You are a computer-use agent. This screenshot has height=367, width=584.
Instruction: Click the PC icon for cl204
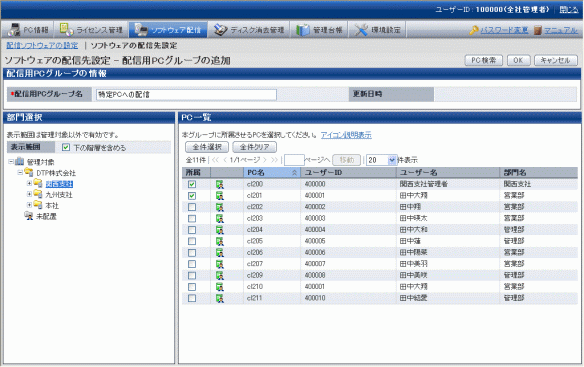coord(220,230)
